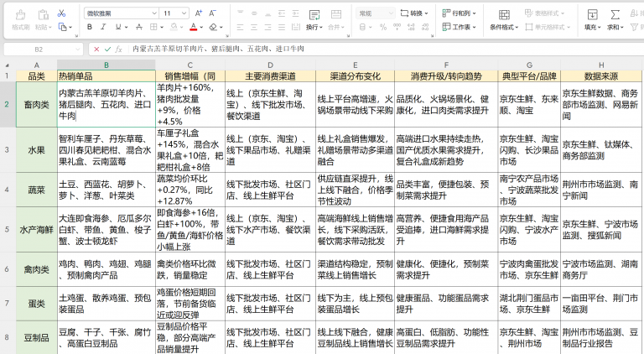Viewport: 644px width, 354px height.
Task: Decrease font size with A- icon
Action: tap(213, 13)
